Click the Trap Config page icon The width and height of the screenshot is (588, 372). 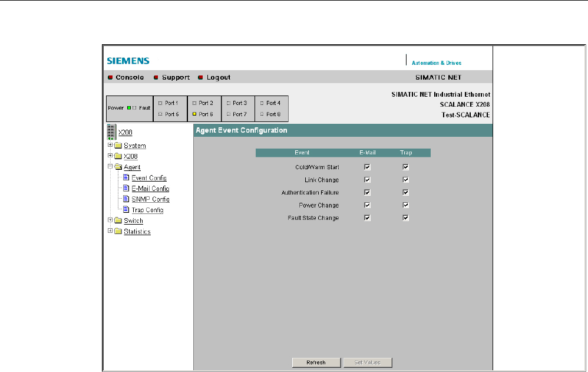(126, 209)
